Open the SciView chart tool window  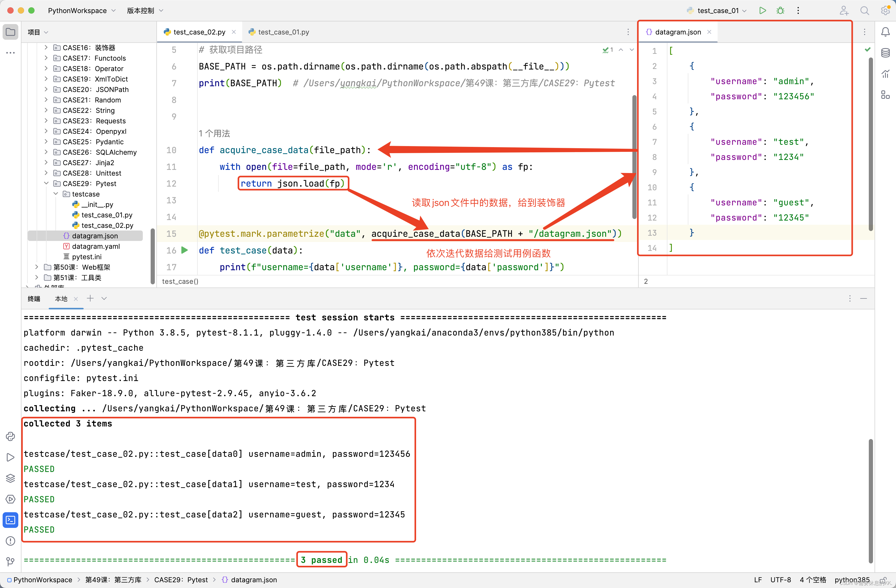pos(886,74)
